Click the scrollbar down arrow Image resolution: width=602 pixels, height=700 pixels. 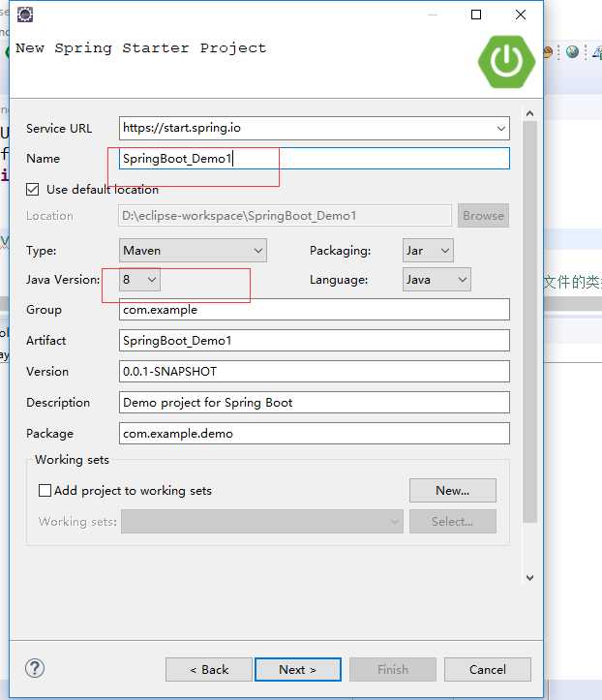click(x=529, y=578)
